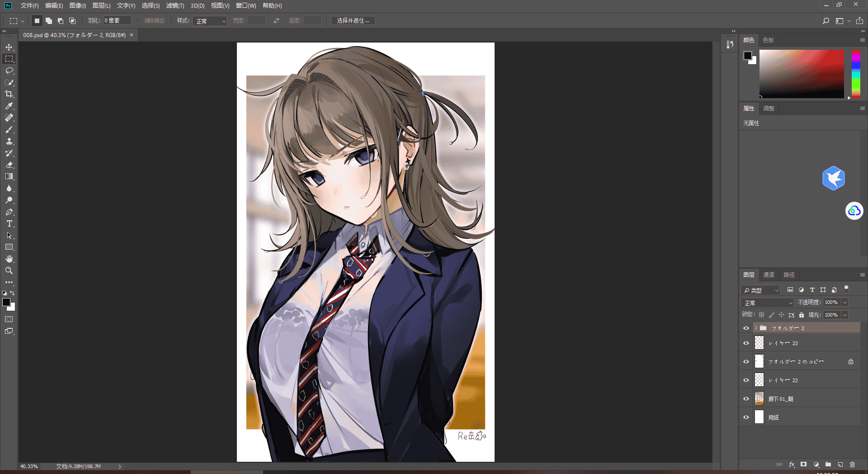Open the 样式 style dropdown
Image resolution: width=868 pixels, height=474 pixels.
[x=210, y=21]
